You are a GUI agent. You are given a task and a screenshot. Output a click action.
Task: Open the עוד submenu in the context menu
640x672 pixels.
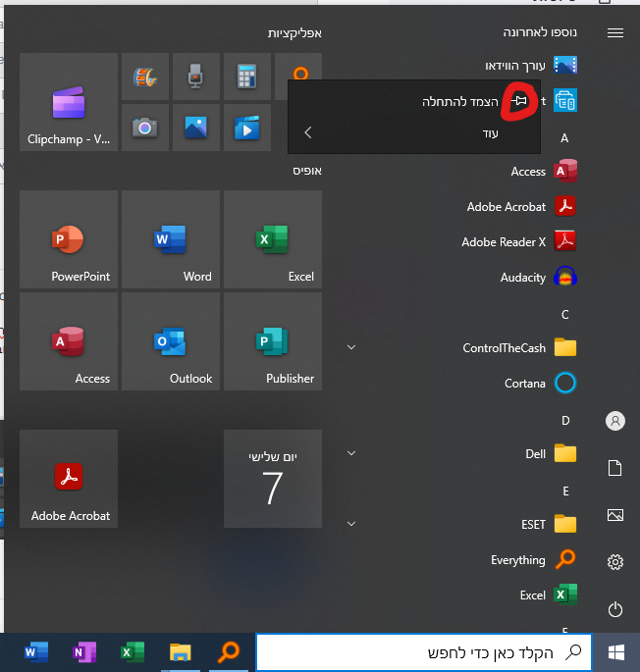(x=414, y=132)
